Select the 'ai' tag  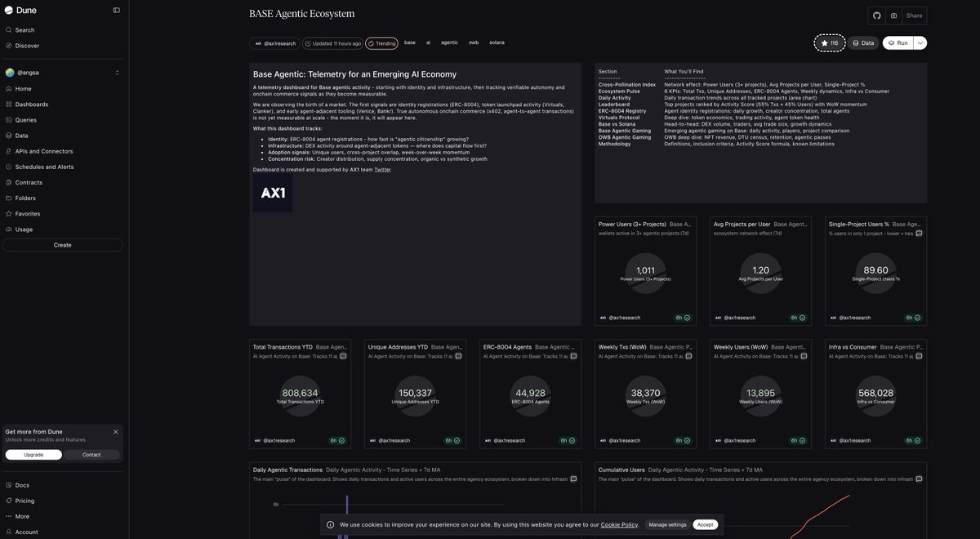coord(428,42)
